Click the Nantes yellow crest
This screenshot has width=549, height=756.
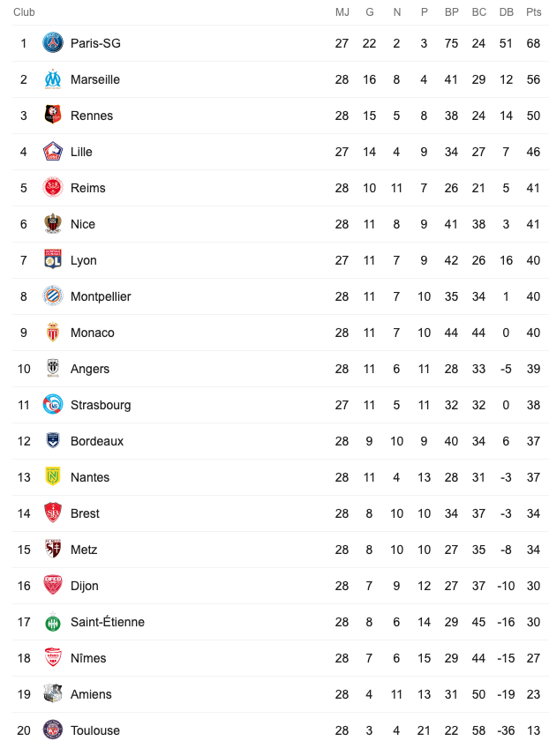pos(53,477)
